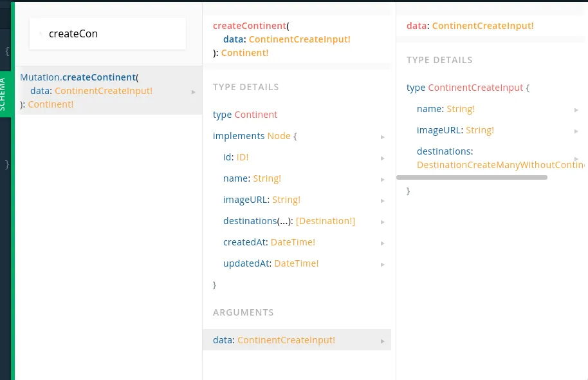
Task: Open Continent's 'imageURL: String!' field
Action: coord(262,200)
